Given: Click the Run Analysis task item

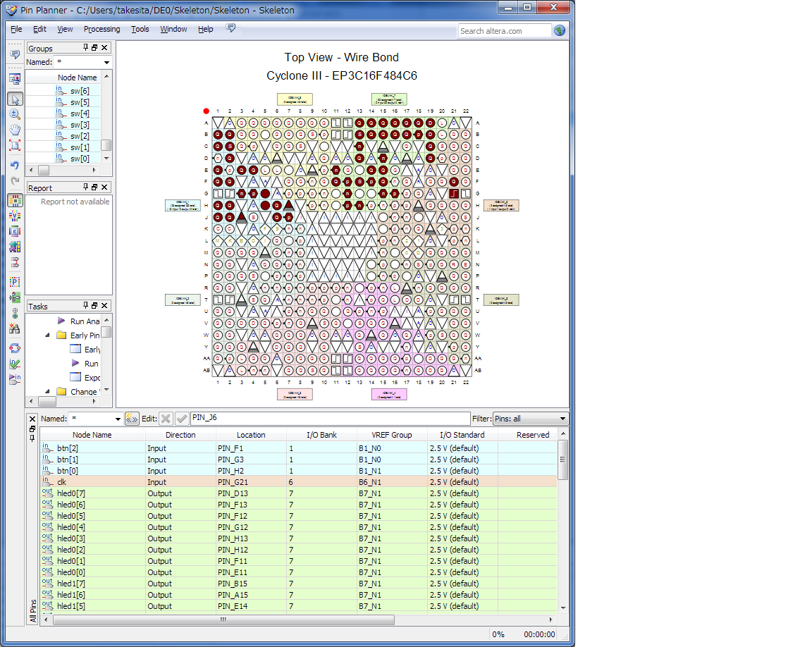Looking at the screenshot, I should coord(85,321).
